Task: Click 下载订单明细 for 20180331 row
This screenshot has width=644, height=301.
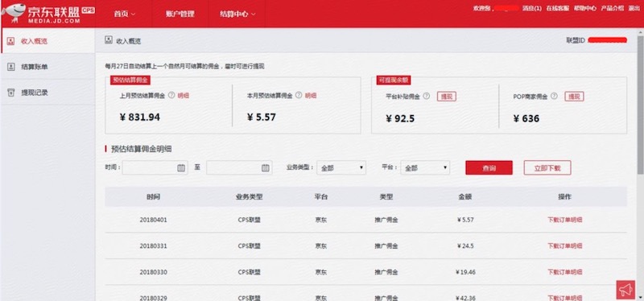Action: coord(565,246)
